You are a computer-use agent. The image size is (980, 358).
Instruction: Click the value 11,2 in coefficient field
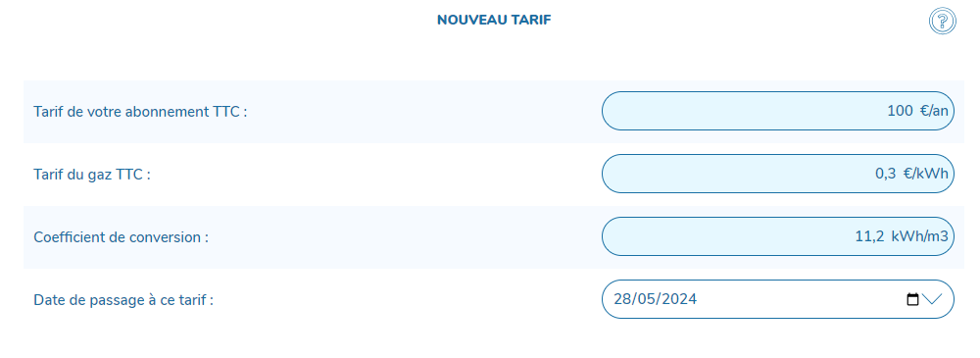click(870, 236)
